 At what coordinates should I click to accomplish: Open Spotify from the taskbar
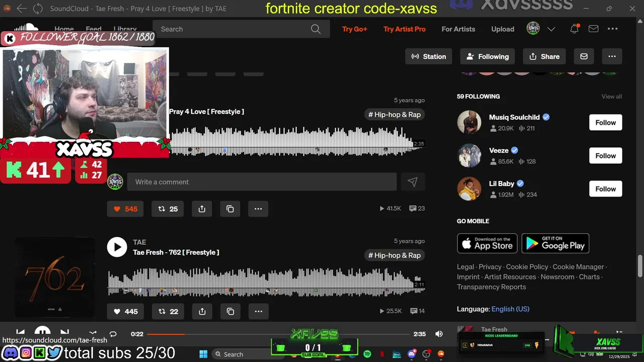[367, 354]
